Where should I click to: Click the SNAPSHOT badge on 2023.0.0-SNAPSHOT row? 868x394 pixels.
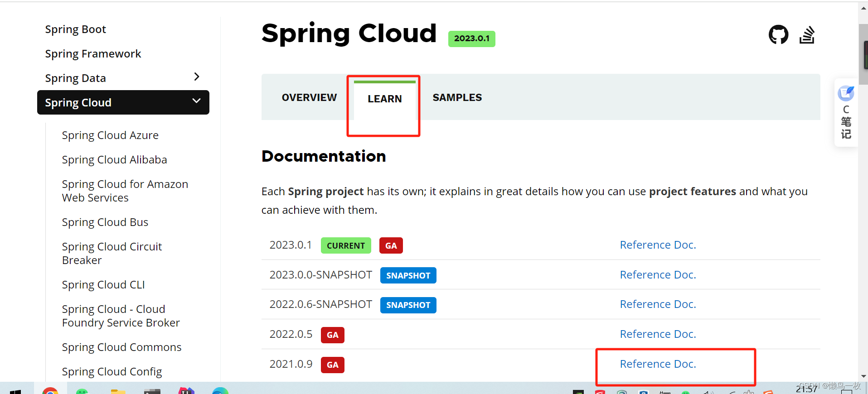click(x=408, y=275)
